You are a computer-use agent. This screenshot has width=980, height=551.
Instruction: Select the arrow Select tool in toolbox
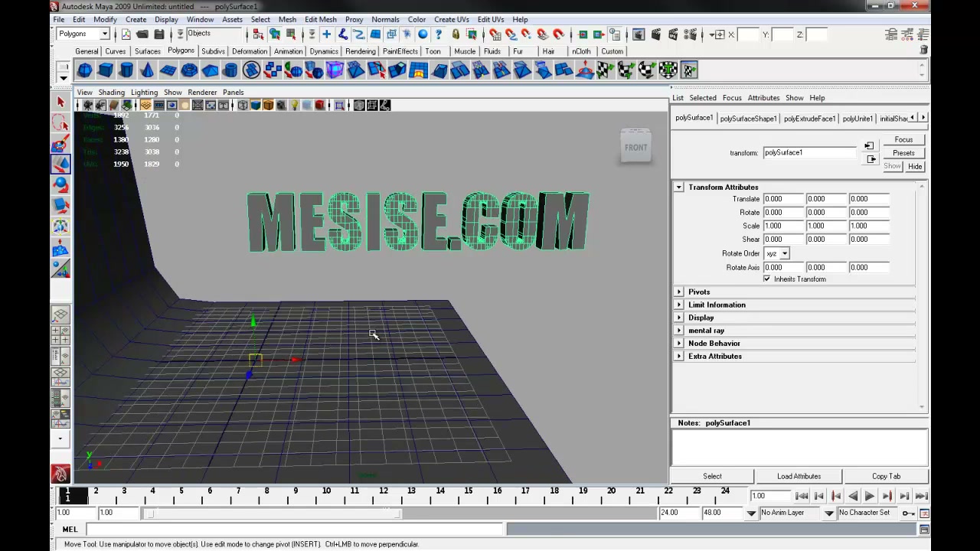click(x=61, y=102)
